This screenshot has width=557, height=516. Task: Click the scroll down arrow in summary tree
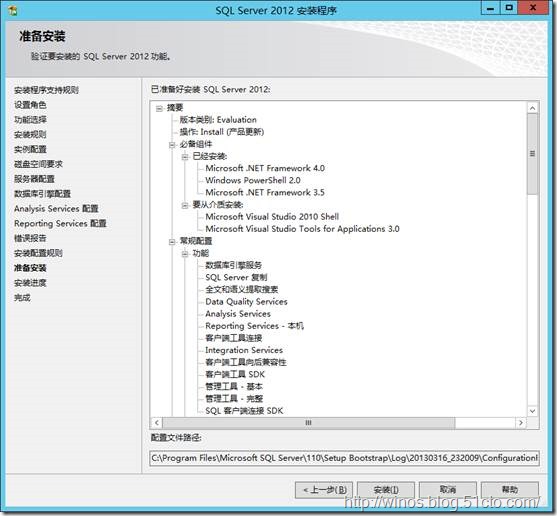tap(532, 411)
